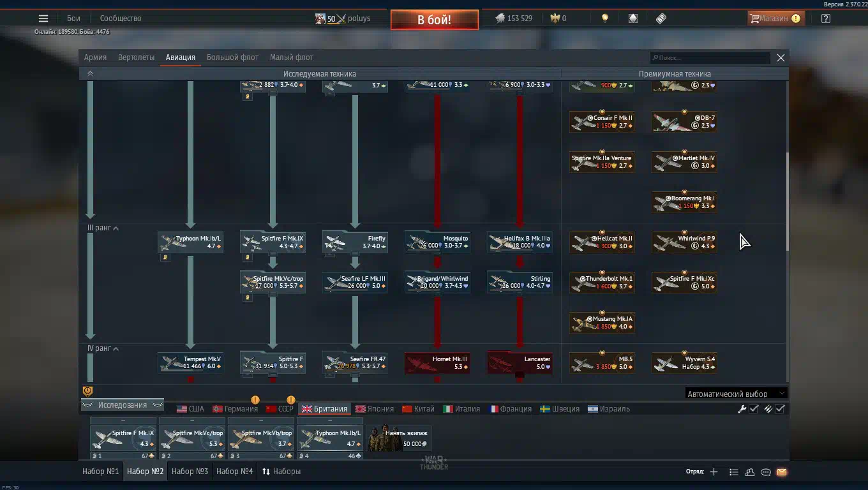Screen dimensions: 868x490
Task: Start battle with В бой! button
Action: [435, 20]
